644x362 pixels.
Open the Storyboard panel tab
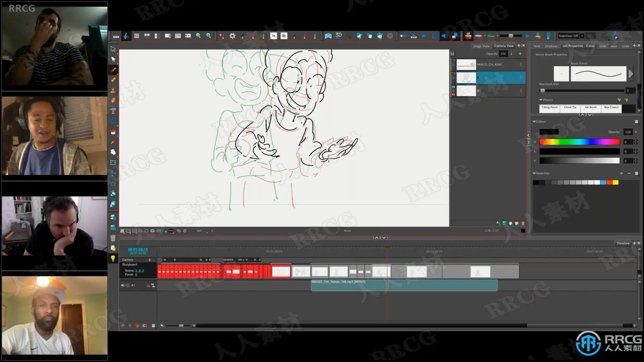(551, 46)
